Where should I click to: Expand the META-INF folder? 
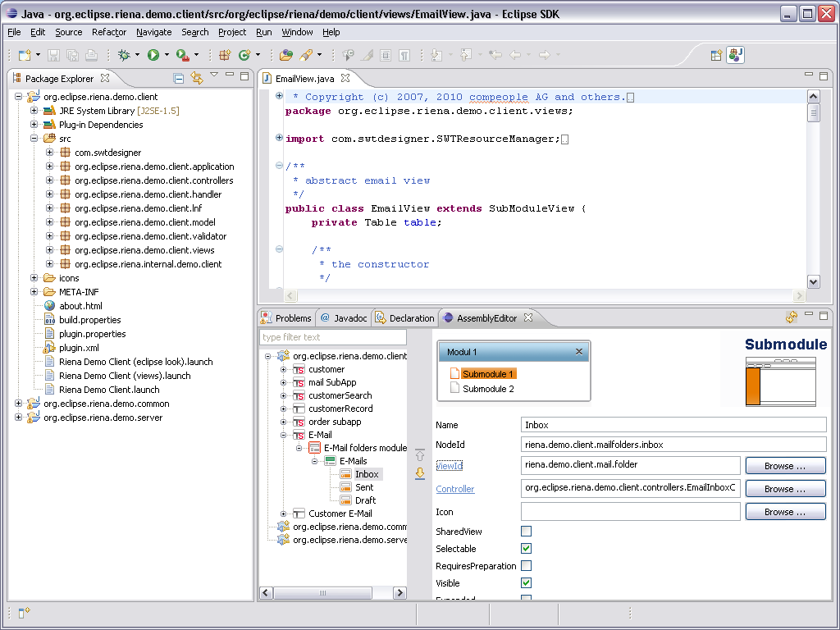coord(34,291)
